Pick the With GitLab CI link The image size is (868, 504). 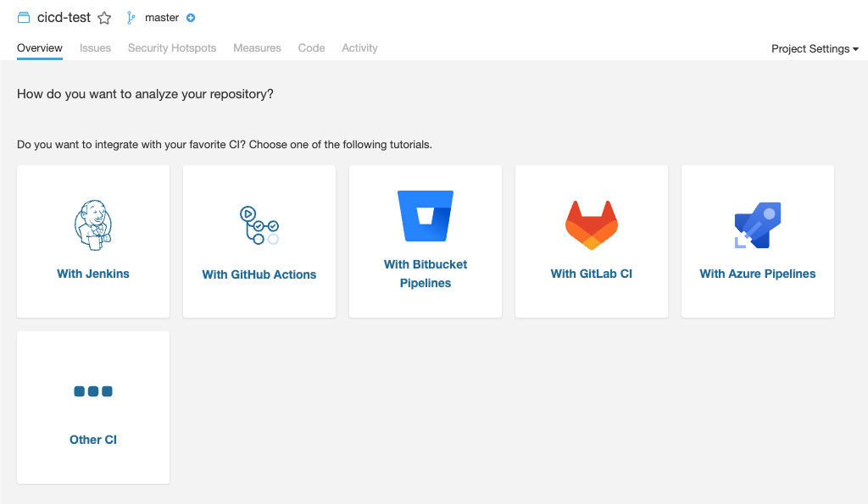pos(591,274)
